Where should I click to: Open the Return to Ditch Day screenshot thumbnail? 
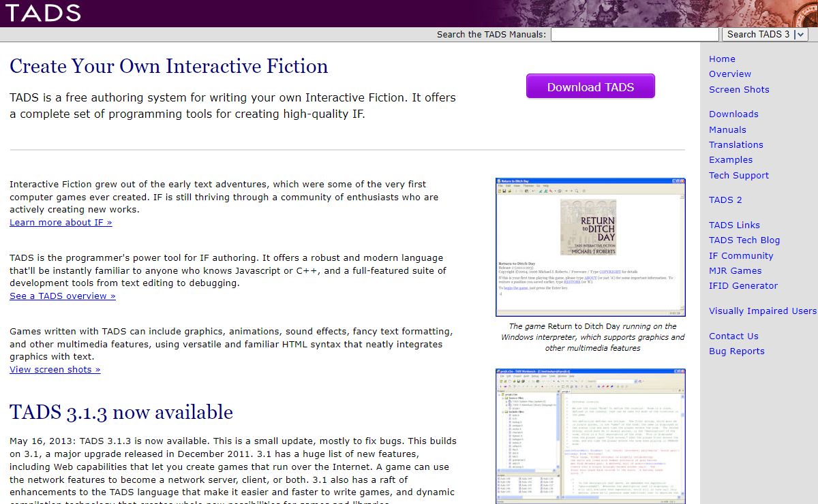pyautogui.click(x=590, y=247)
